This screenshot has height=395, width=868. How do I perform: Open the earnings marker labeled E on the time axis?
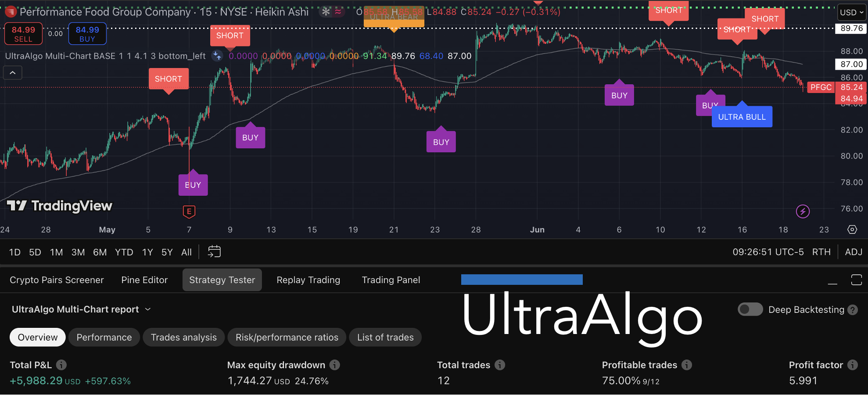189,212
